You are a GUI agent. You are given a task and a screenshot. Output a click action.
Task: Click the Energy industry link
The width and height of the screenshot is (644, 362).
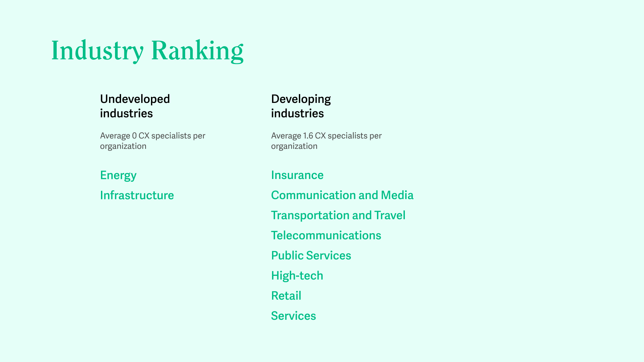point(118,175)
